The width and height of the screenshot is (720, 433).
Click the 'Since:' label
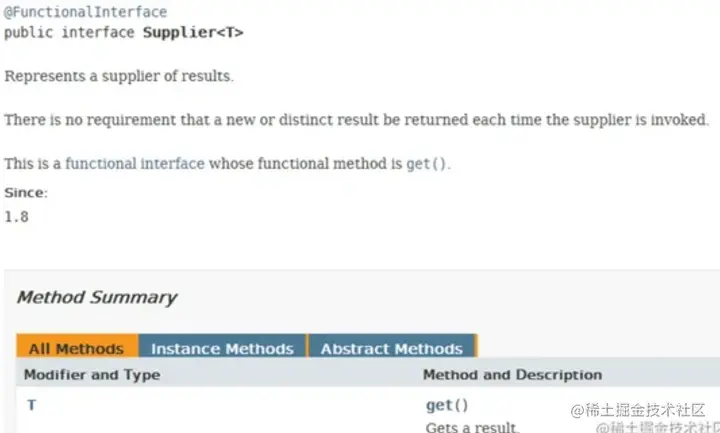(26, 192)
